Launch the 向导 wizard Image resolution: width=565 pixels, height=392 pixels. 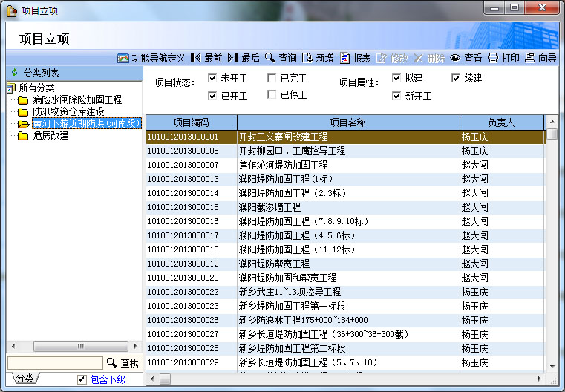[540, 58]
